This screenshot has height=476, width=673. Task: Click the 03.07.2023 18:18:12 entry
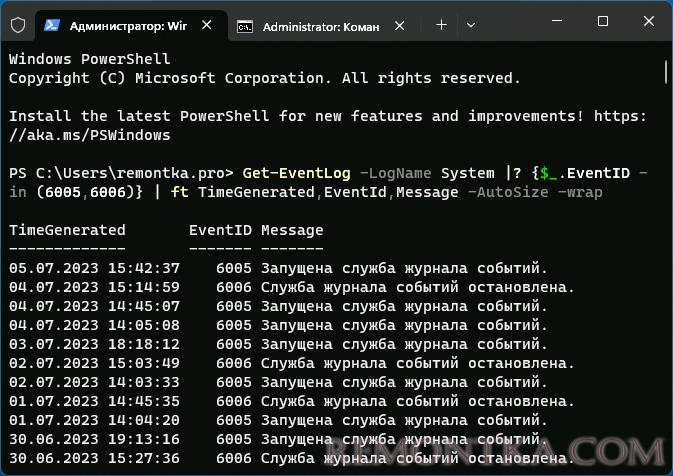click(x=278, y=344)
